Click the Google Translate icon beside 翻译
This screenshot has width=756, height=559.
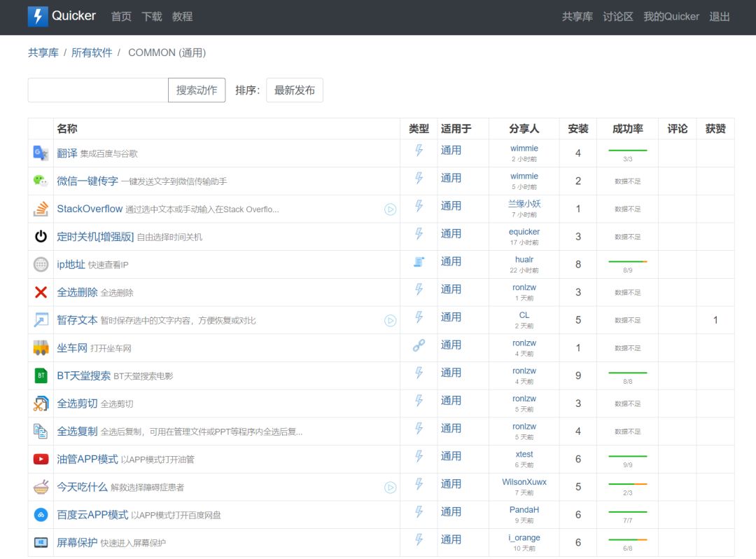pyautogui.click(x=41, y=153)
